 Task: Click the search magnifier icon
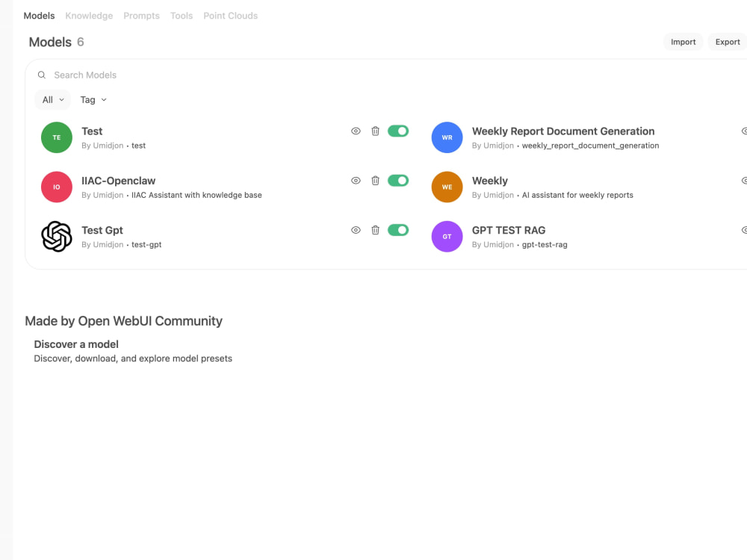[x=41, y=75]
